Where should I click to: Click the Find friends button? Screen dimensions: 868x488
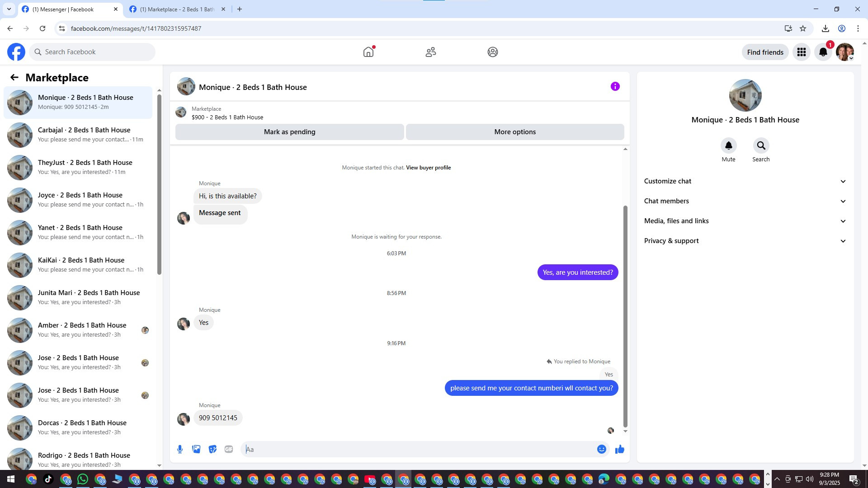point(765,52)
